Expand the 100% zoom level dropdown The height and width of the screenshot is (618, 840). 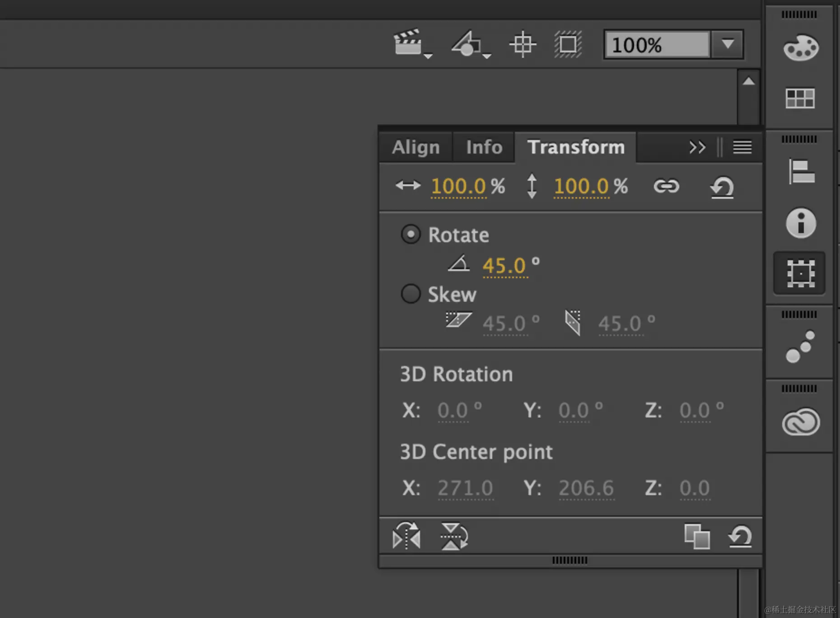[728, 44]
